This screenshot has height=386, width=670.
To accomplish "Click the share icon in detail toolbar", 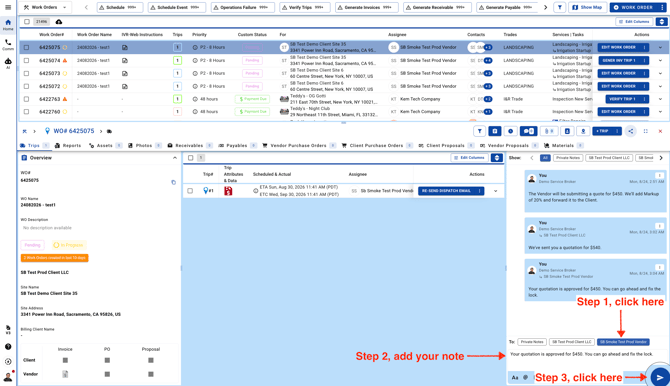I will point(631,131).
